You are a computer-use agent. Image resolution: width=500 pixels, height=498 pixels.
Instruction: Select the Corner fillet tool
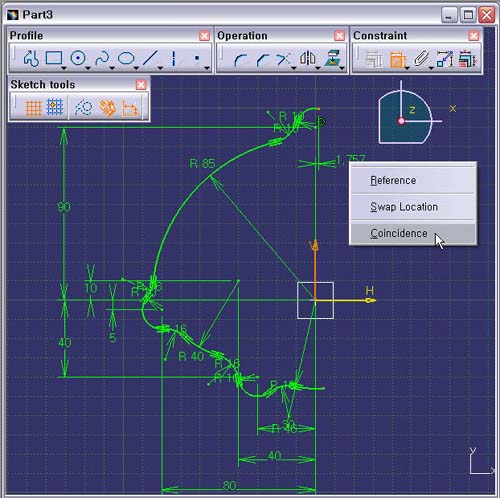tap(240, 60)
